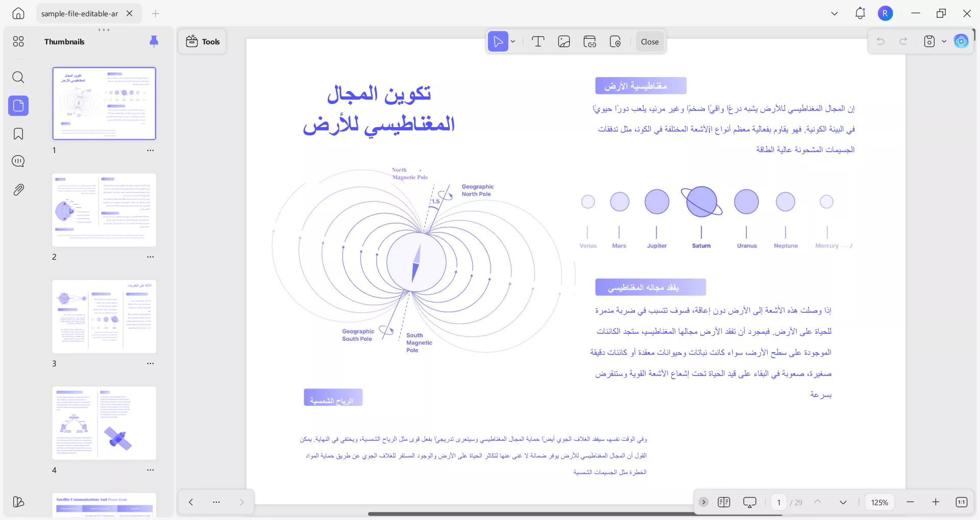The width and height of the screenshot is (980, 520).
Task: Click the page crop/watermark tool icon
Action: pyautogui.click(x=615, y=41)
